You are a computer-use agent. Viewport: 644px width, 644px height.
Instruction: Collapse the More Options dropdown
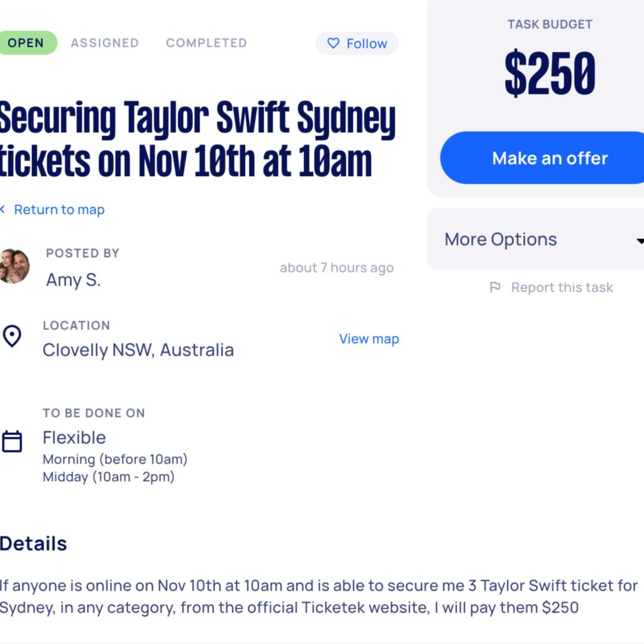(535, 239)
